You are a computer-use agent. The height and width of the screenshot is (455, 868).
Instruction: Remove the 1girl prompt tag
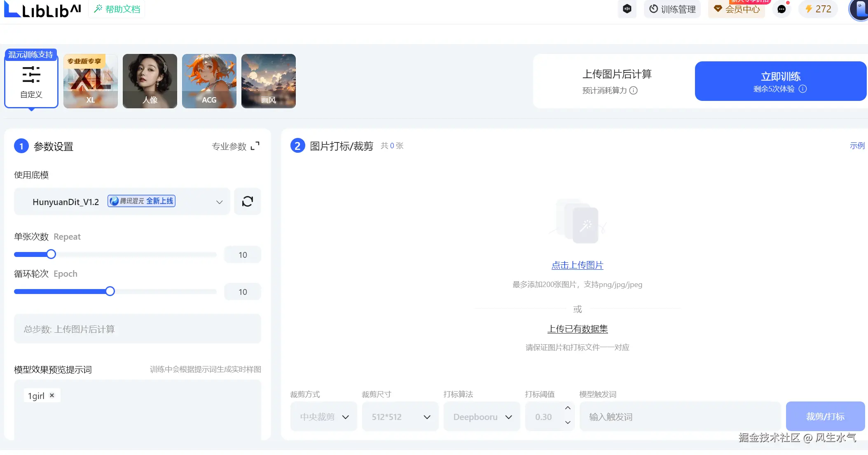(52, 395)
